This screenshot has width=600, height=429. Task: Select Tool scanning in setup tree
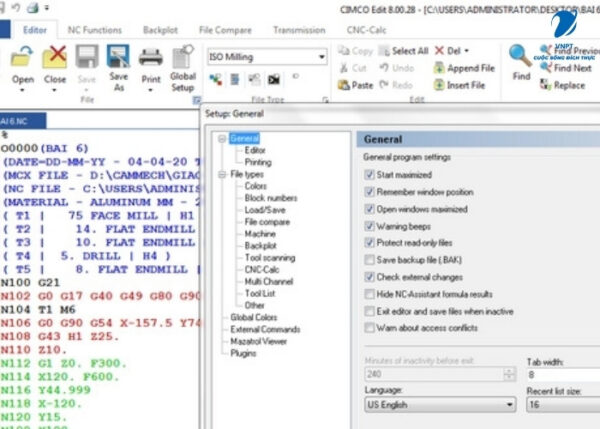[x=270, y=258]
